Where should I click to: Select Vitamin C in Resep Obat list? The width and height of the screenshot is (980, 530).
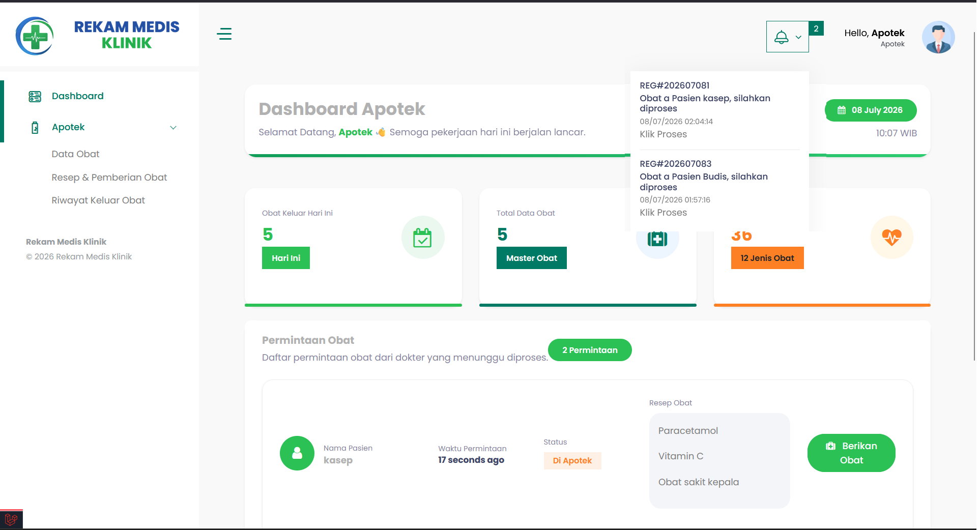681,456
